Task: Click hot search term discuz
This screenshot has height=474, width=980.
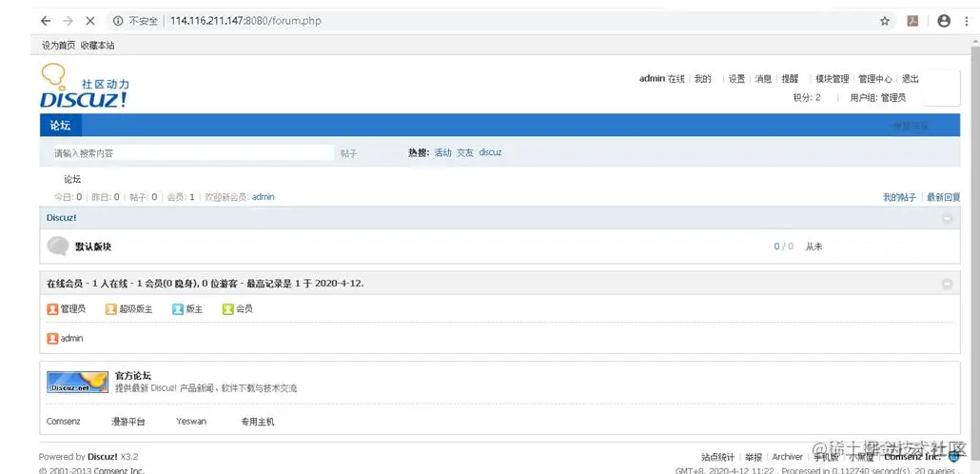Action: (x=490, y=152)
